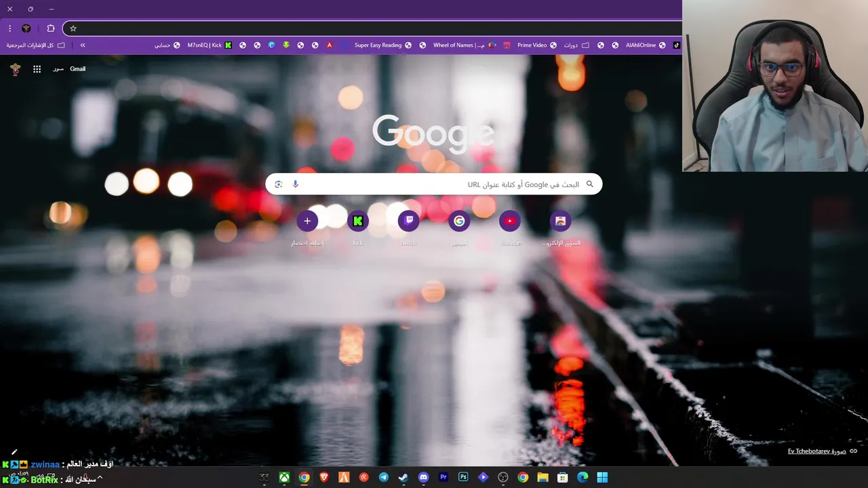Screen dimensions: 868x488
Task: Open Xbox app from the taskbar
Action: (x=285, y=477)
